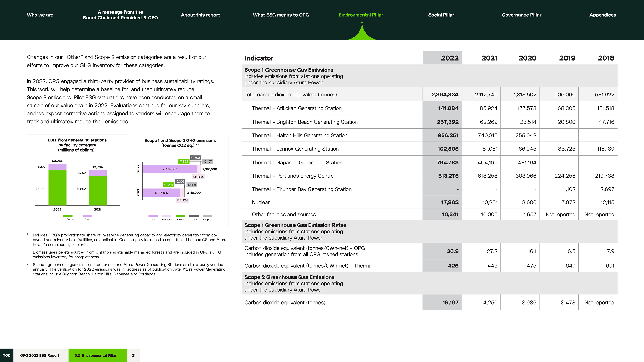Click the 5.0 Environmental Pillar footer label
The height and width of the screenshot is (362, 644).
pos(95,355)
